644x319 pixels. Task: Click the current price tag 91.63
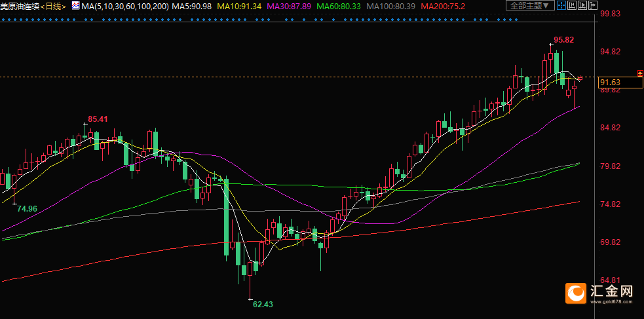pyautogui.click(x=619, y=82)
